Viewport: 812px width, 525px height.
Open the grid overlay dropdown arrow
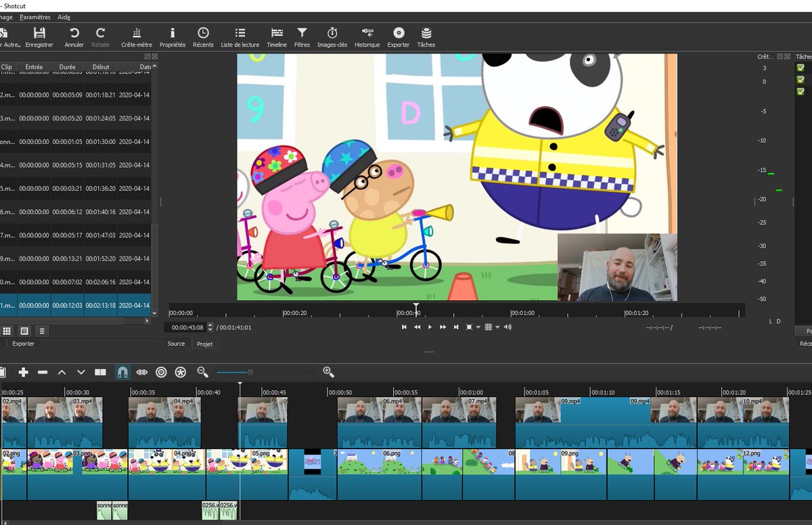click(497, 327)
